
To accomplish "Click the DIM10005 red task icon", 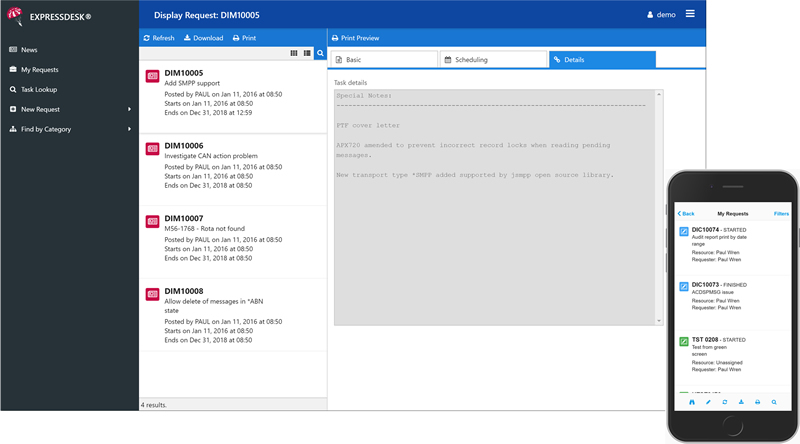I will 153,76.
